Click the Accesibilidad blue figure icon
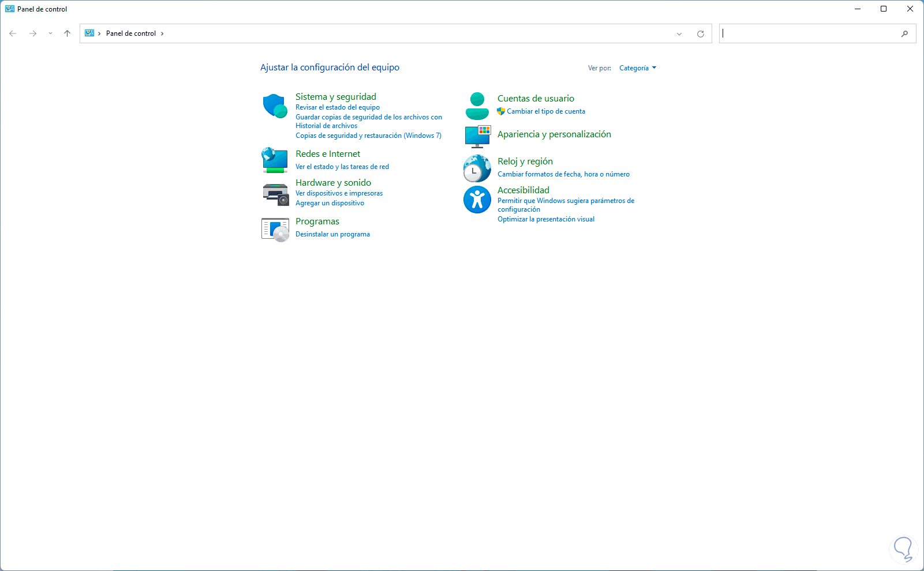Image resolution: width=924 pixels, height=571 pixels. (477, 200)
